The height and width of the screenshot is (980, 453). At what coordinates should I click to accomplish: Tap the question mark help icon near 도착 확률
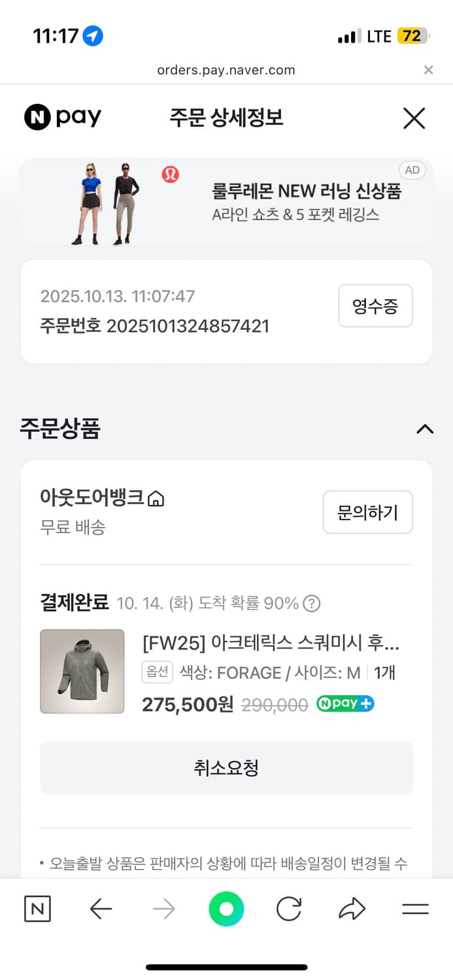(x=312, y=603)
